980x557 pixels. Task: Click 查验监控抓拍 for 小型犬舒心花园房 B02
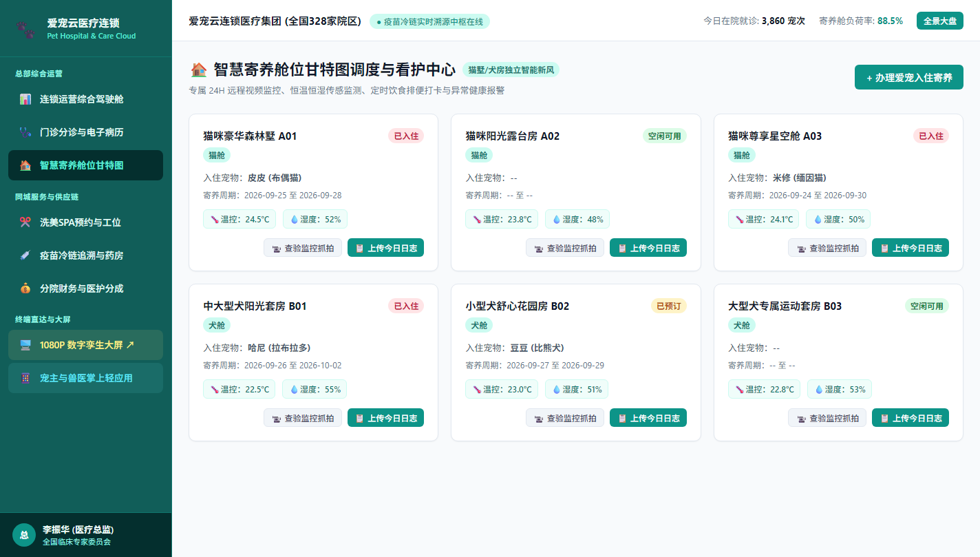(564, 418)
